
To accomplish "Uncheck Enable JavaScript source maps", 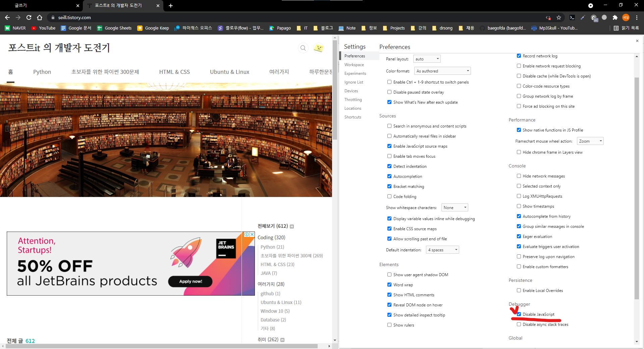I will click(389, 146).
